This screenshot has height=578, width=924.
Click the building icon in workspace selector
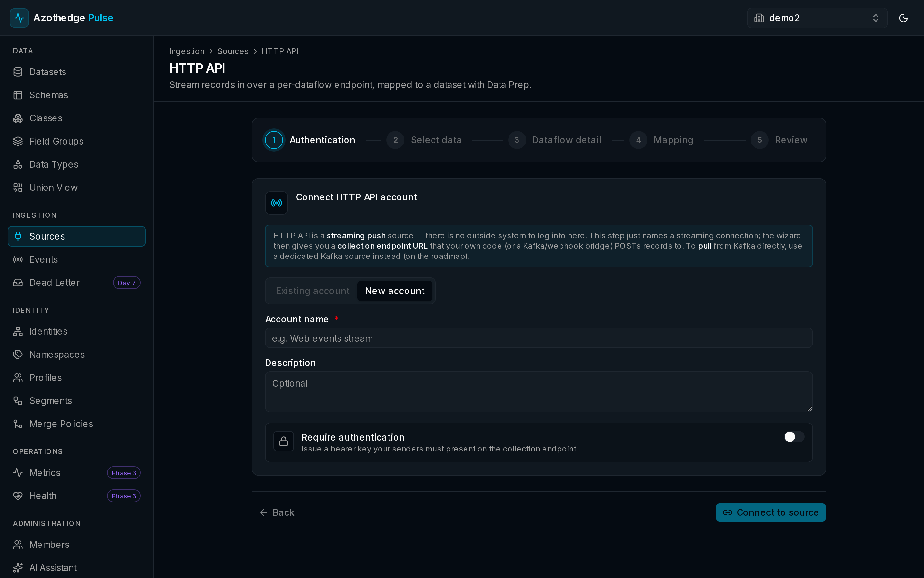tap(759, 18)
